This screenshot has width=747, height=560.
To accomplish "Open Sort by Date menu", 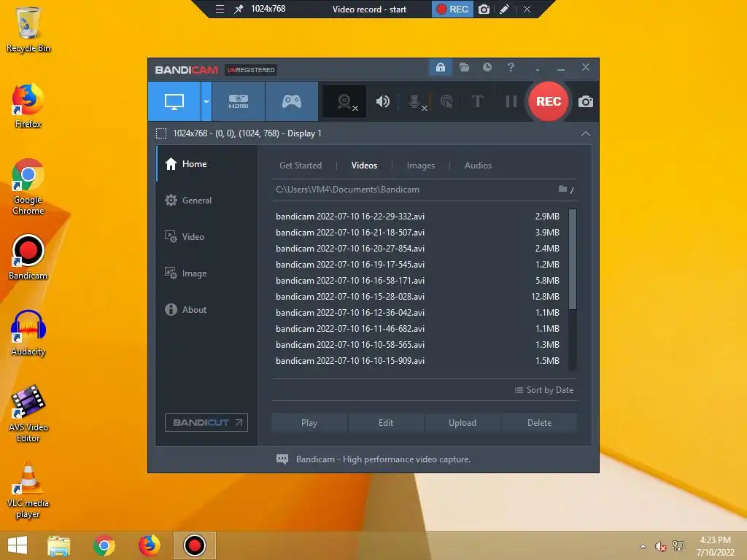I will [543, 390].
